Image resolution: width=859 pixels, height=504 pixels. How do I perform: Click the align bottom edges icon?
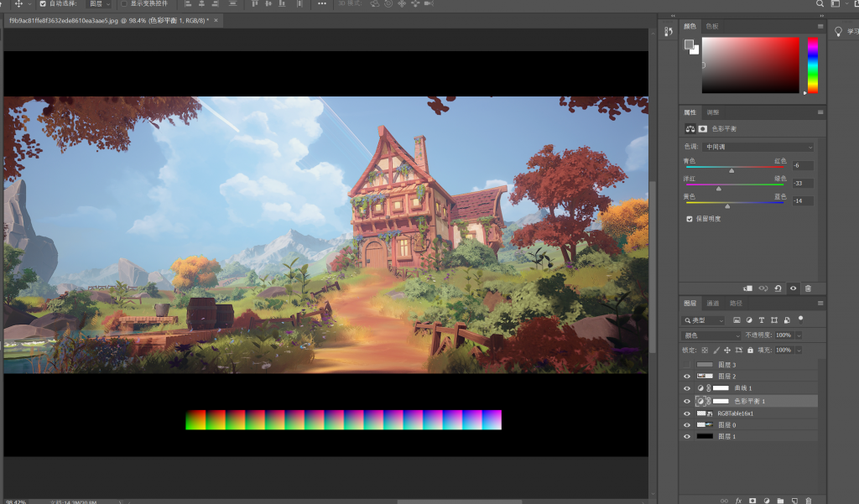[282, 3]
